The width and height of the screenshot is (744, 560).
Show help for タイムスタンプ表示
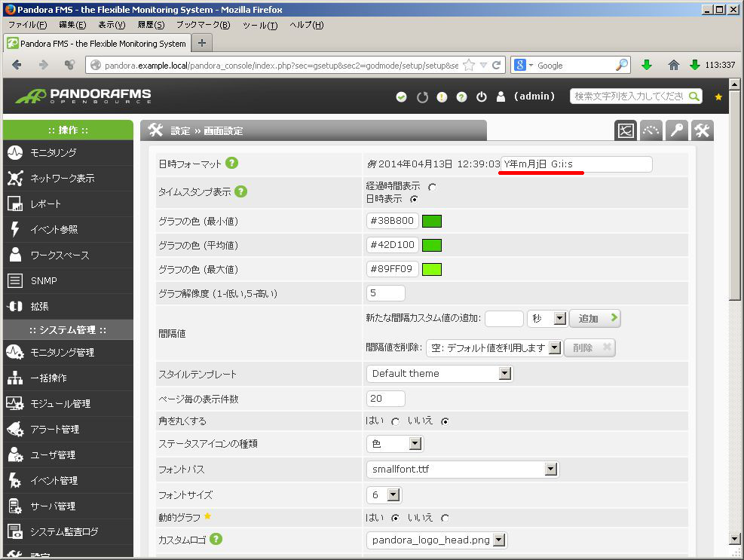pos(241,191)
